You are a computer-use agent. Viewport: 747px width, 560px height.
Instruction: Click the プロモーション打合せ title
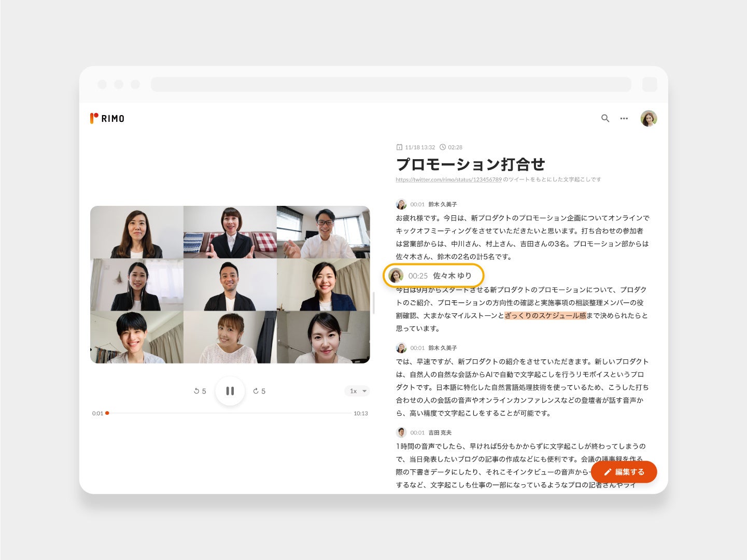(471, 164)
